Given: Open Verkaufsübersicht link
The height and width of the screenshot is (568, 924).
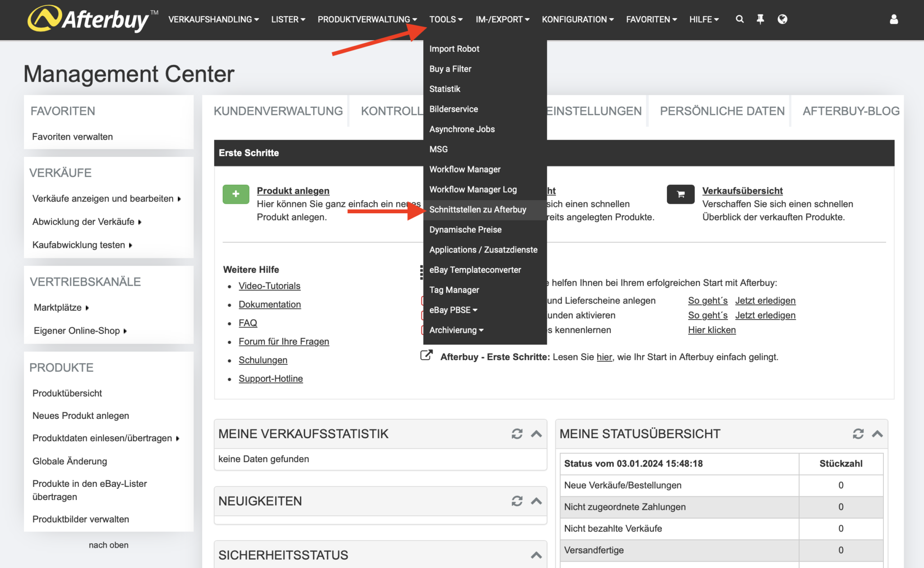Looking at the screenshot, I should (742, 191).
